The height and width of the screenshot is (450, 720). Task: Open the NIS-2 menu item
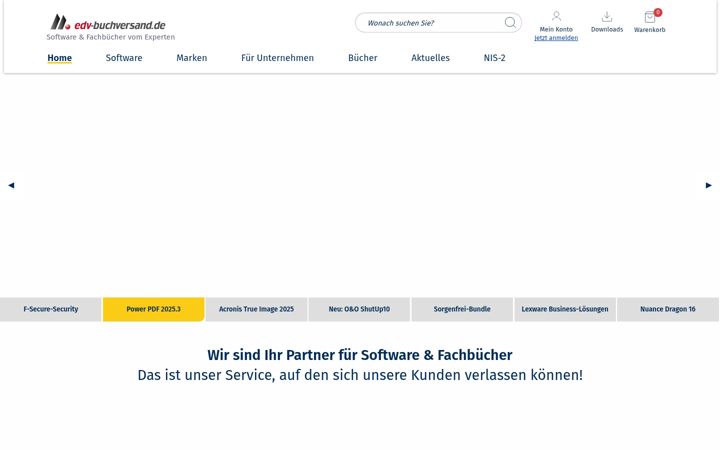[495, 58]
